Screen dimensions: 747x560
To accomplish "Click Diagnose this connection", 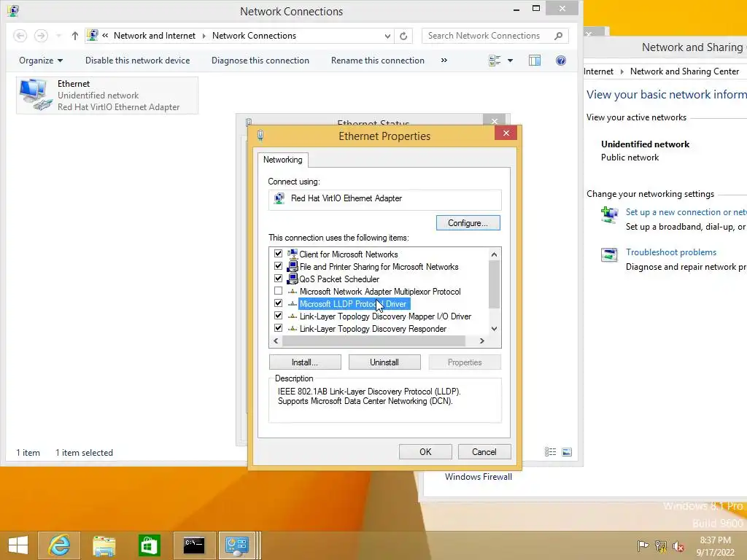I will 260,61.
